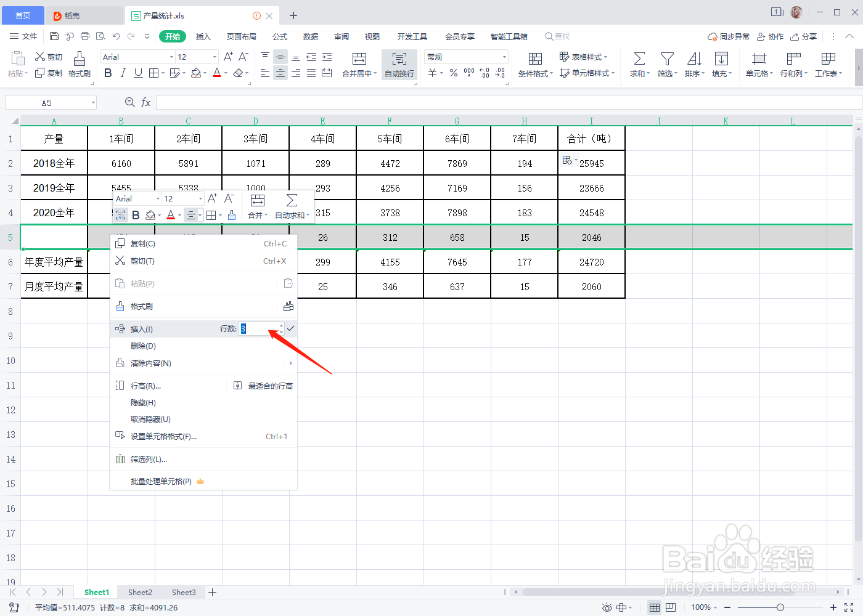Choose Hide (隐藏) in context menu

tap(203, 402)
